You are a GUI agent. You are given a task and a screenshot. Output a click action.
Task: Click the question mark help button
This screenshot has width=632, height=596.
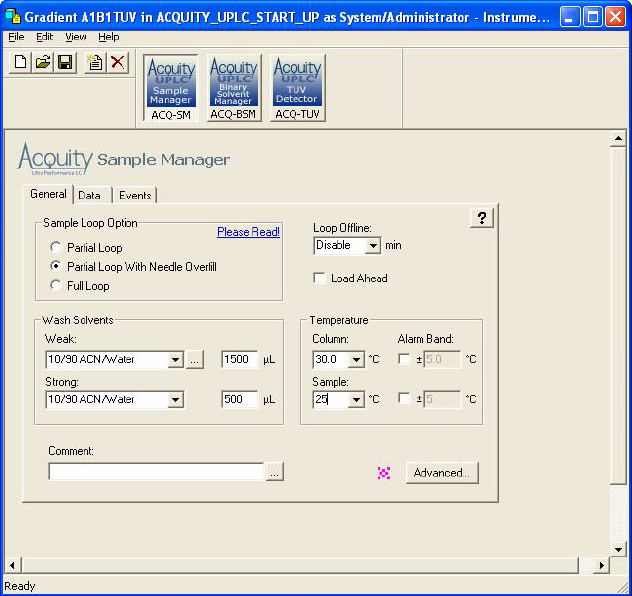[x=482, y=218]
